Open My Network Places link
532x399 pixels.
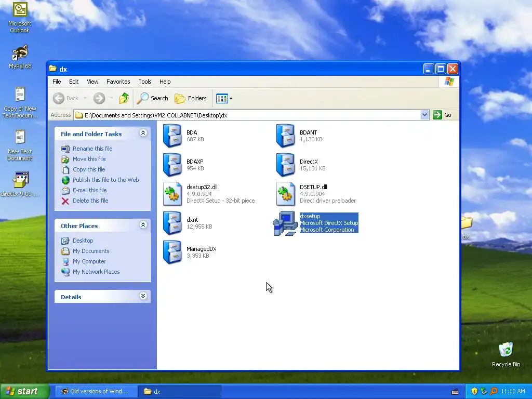(x=96, y=272)
